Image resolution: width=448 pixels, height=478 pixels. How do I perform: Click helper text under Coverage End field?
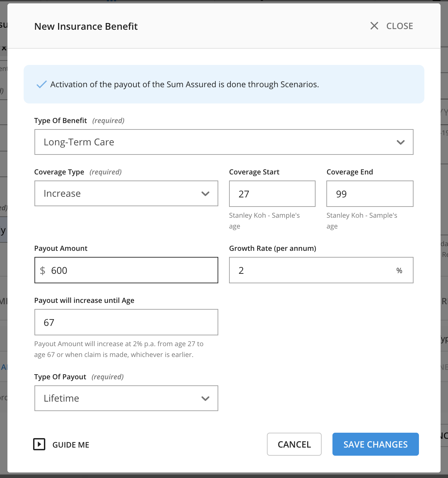click(362, 221)
